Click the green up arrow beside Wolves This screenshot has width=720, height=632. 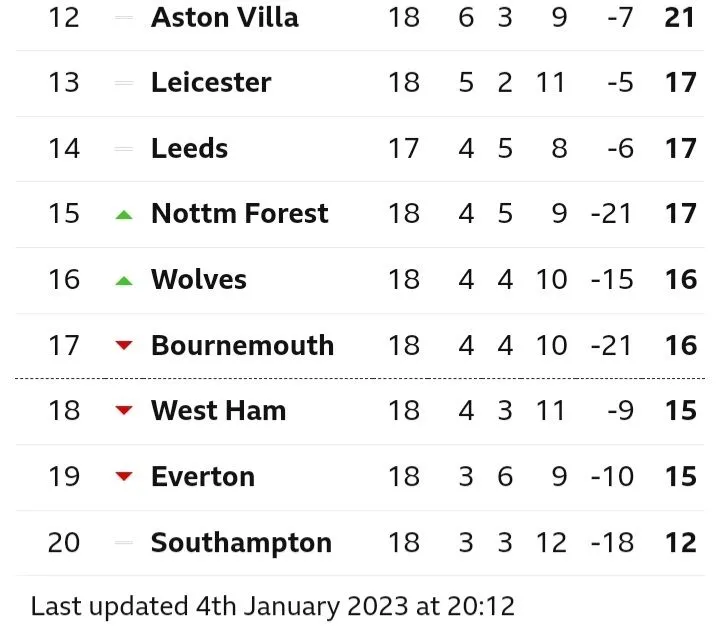[124, 280]
